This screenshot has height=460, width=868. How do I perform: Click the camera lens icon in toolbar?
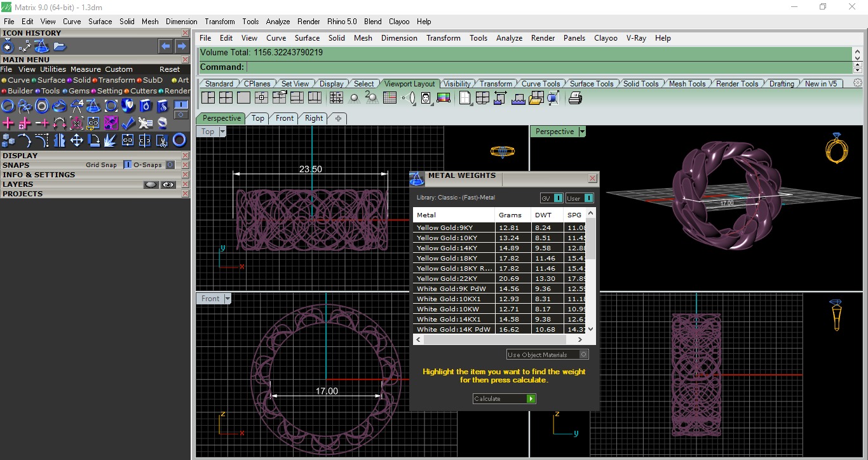tap(408, 98)
